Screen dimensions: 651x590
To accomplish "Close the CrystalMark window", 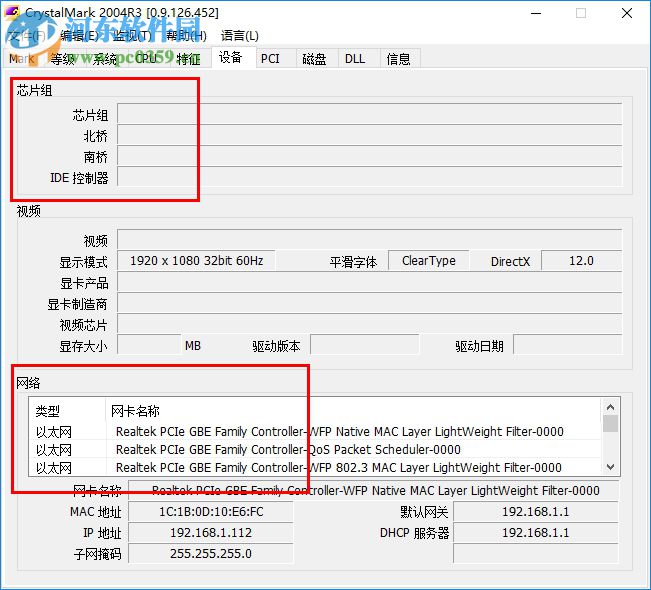I will [x=627, y=13].
